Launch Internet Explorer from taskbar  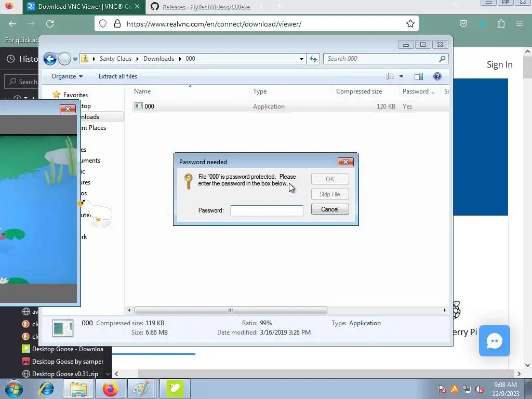pos(46,389)
